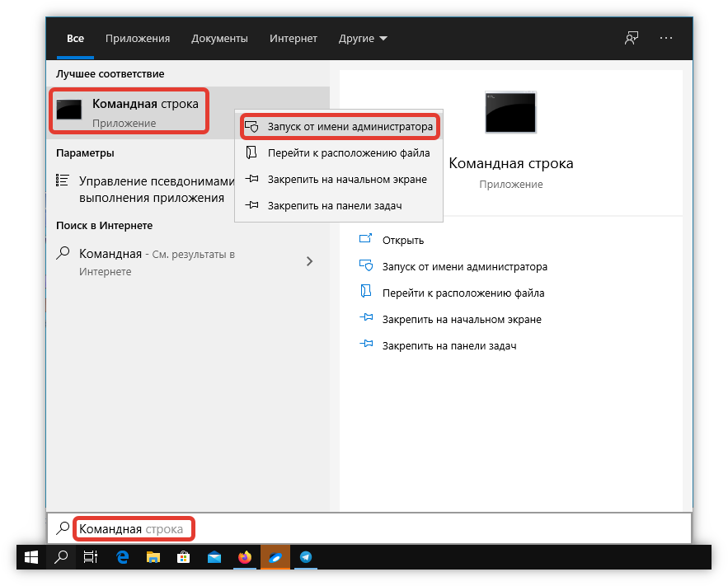Open File Explorer from the taskbar
Screen dimensions: 728x586
pyautogui.click(x=153, y=557)
